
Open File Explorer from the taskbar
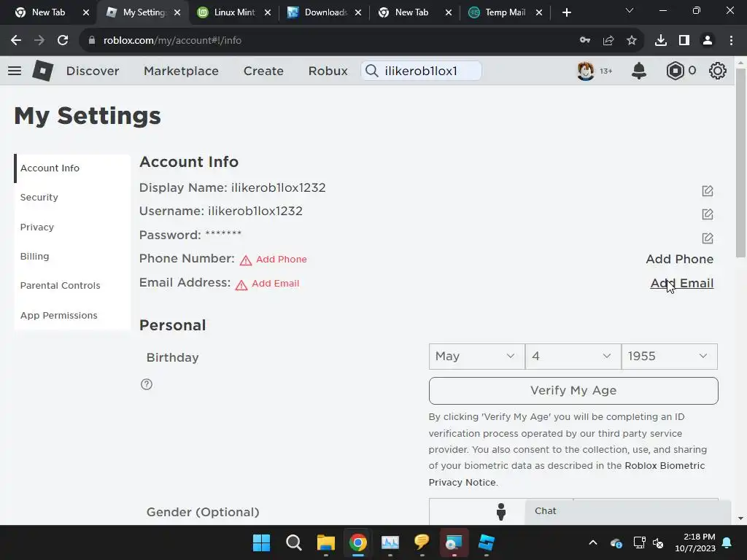coord(326,542)
